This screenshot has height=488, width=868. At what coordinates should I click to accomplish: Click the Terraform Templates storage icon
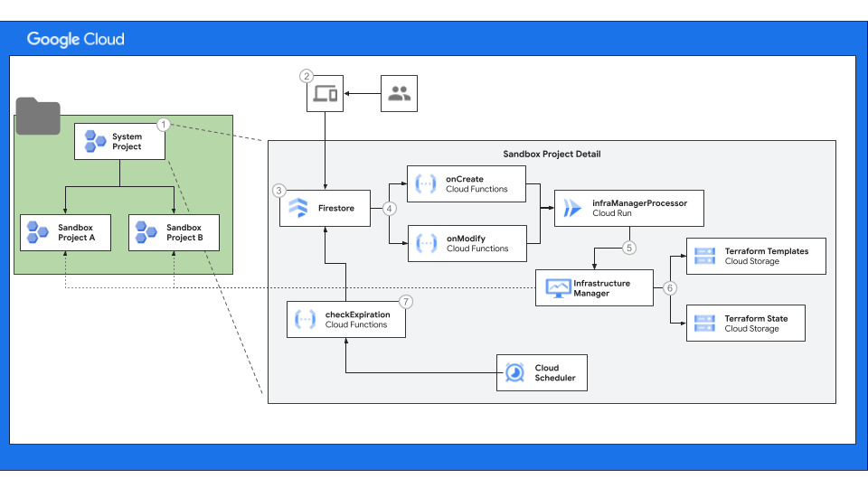tap(704, 256)
